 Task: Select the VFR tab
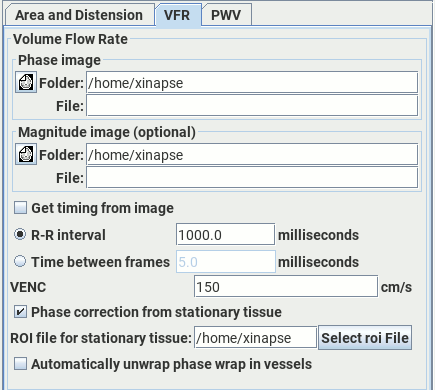click(177, 15)
